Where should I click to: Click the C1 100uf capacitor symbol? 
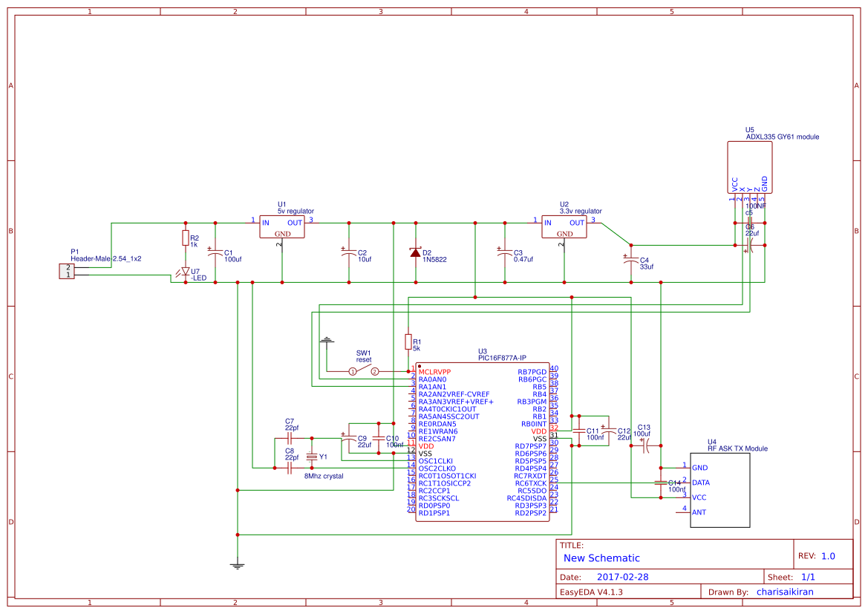coord(215,254)
